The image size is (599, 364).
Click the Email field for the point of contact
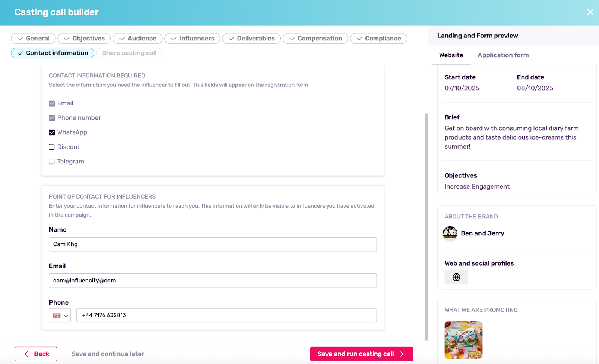click(213, 281)
